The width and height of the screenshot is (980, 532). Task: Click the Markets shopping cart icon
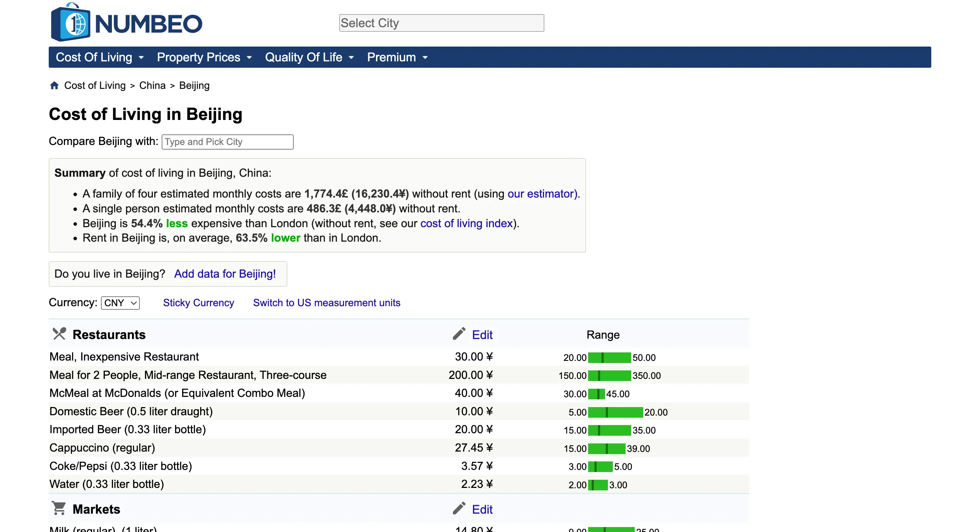click(59, 508)
